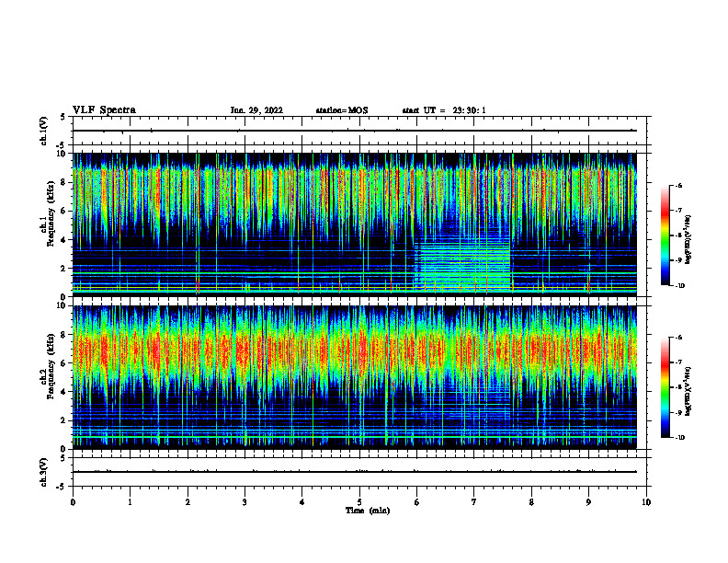Select the date text "Jan. 29, 2022"
Screen dimensions: 728x563
coord(256,110)
